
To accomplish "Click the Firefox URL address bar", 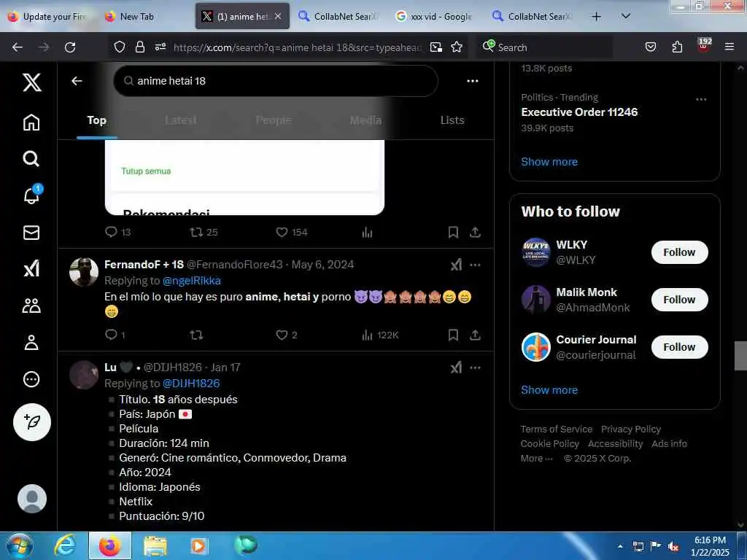I will coord(298,47).
